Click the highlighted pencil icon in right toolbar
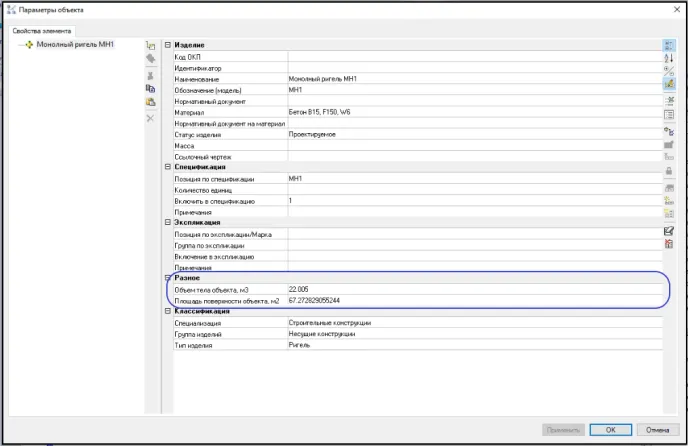The width and height of the screenshot is (688, 446). coord(669,85)
